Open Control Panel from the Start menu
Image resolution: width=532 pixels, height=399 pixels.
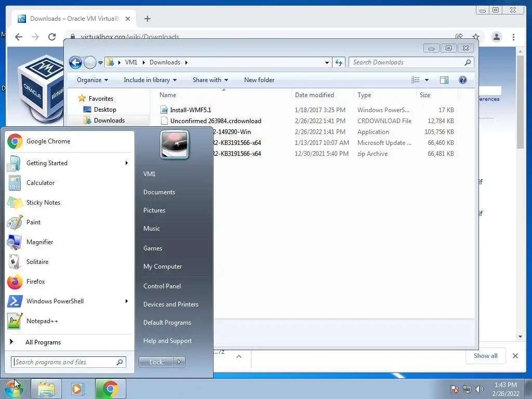click(x=162, y=286)
